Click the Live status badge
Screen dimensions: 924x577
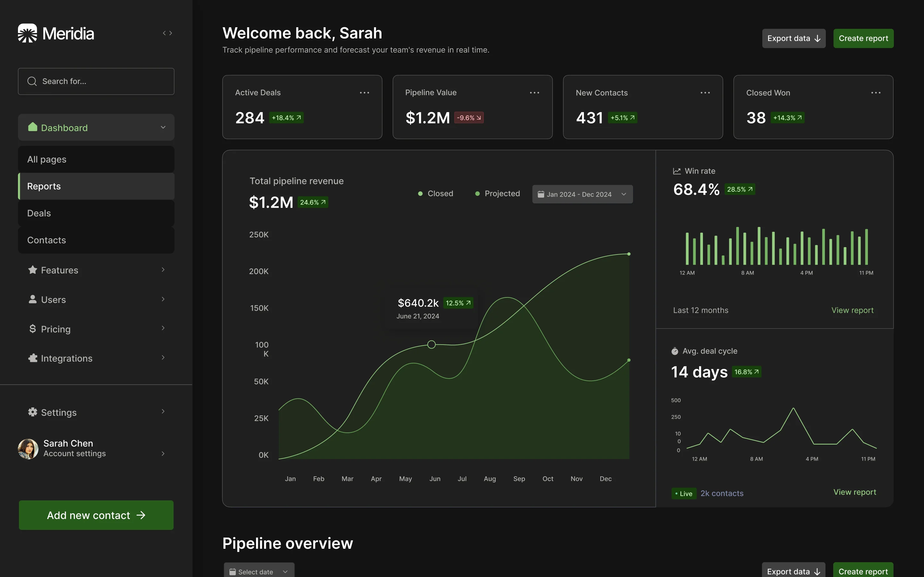pyautogui.click(x=684, y=493)
